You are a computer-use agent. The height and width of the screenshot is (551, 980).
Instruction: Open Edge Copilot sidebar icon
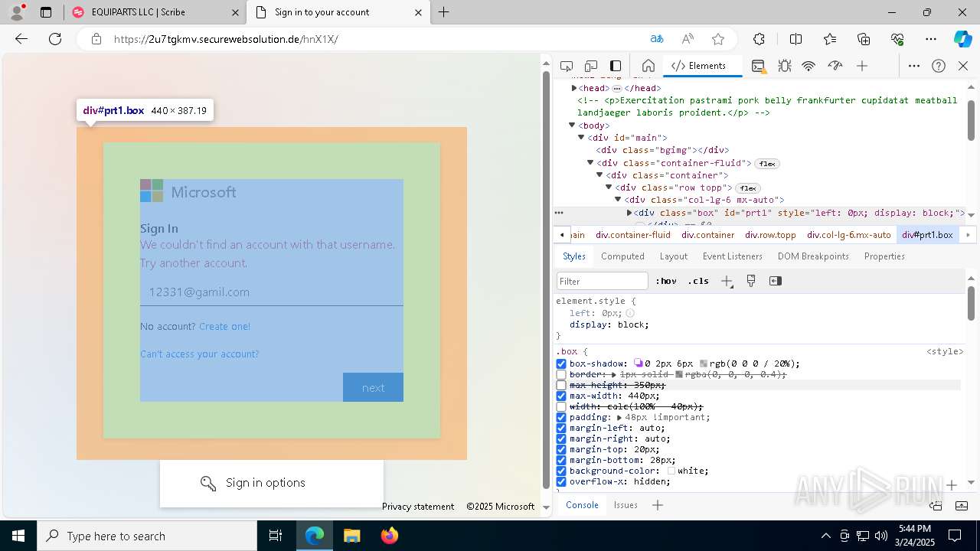pyautogui.click(x=962, y=39)
